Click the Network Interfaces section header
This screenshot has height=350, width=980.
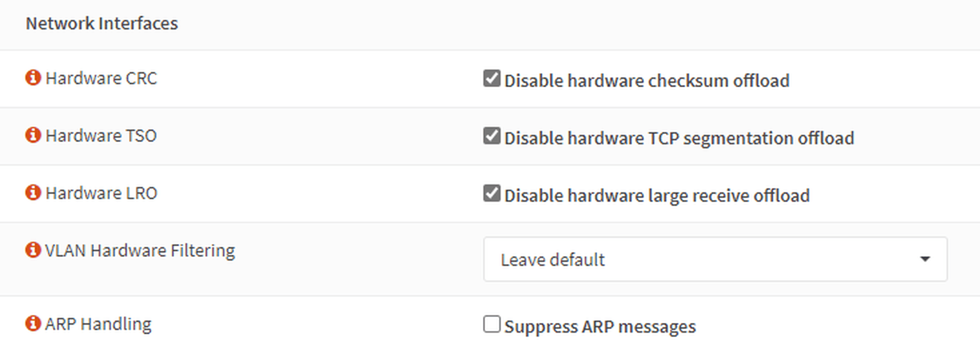[x=102, y=23]
